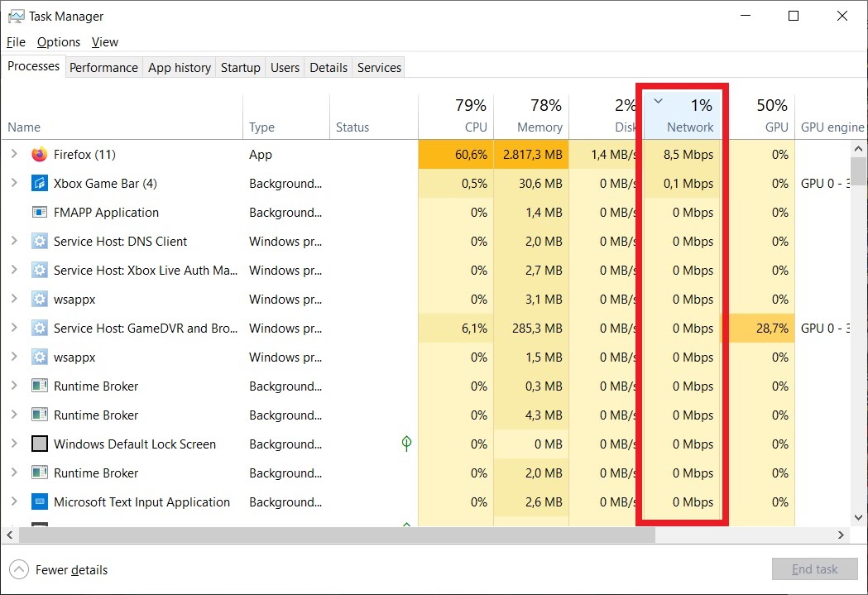The image size is (868, 595).
Task: Click the Network column sort arrow
Action: (x=658, y=101)
